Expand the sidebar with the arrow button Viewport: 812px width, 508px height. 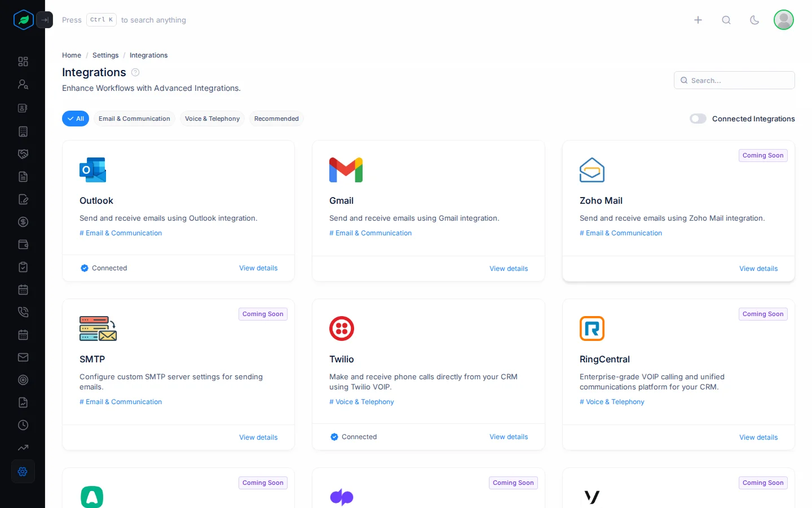[x=45, y=20]
